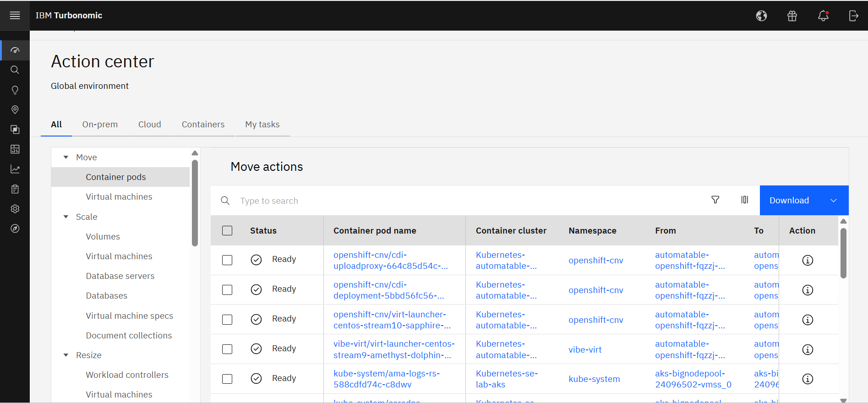868x403 pixels.
Task: Click the column settings icon
Action: 744,200
